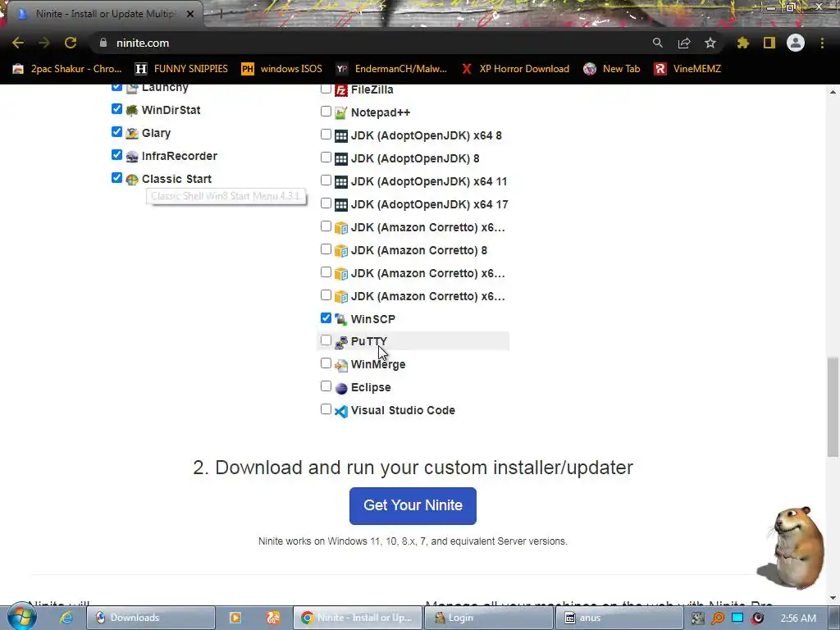Open the VineMEMZ bookmark
The width and height of the screenshot is (840, 630).
pyautogui.click(x=687, y=69)
